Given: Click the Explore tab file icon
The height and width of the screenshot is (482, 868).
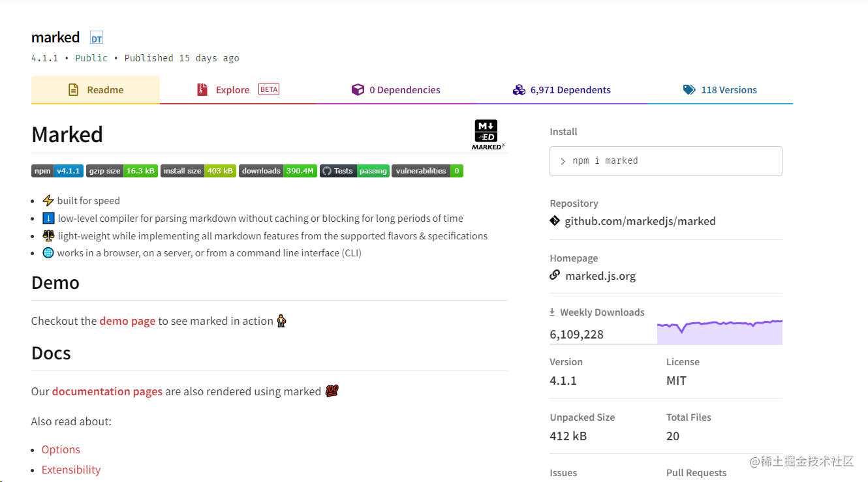Looking at the screenshot, I should point(202,90).
